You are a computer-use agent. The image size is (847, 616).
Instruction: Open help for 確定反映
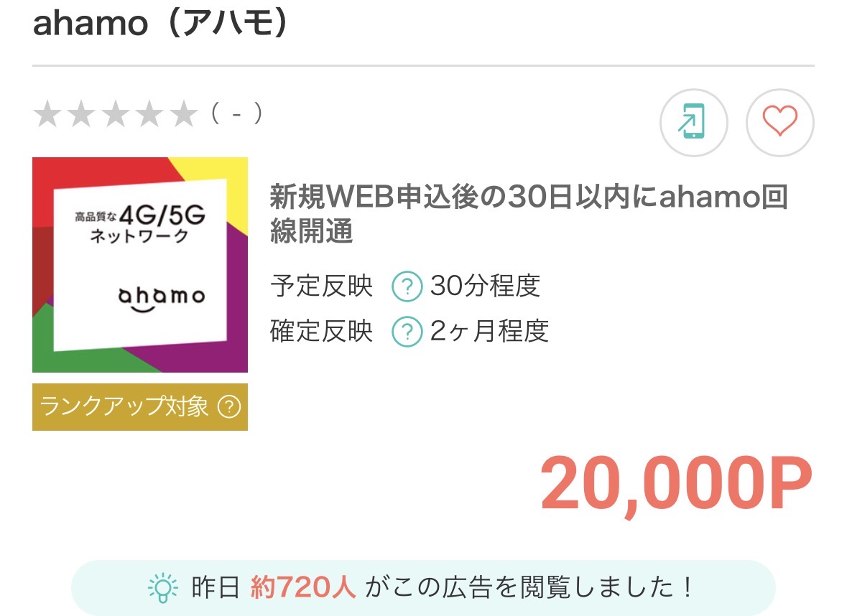point(407,332)
